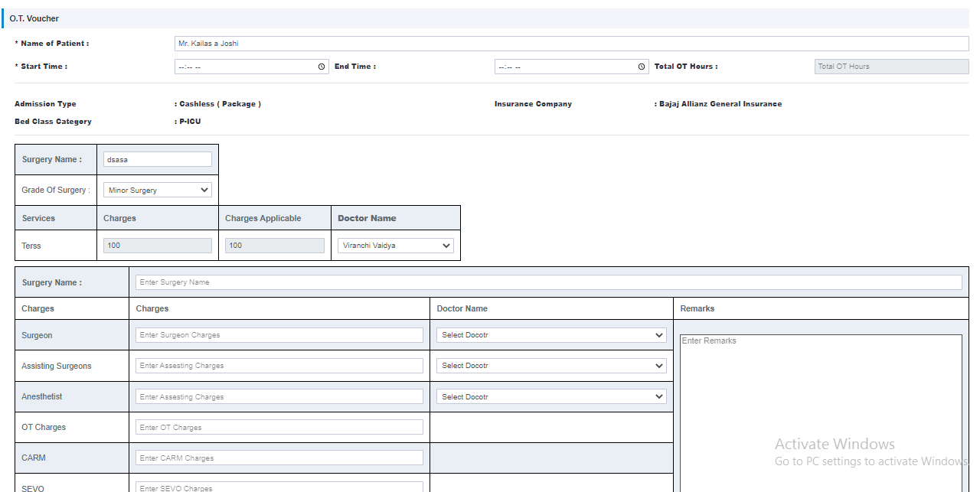Click the Assisting Surgeons row label

pyautogui.click(x=57, y=366)
